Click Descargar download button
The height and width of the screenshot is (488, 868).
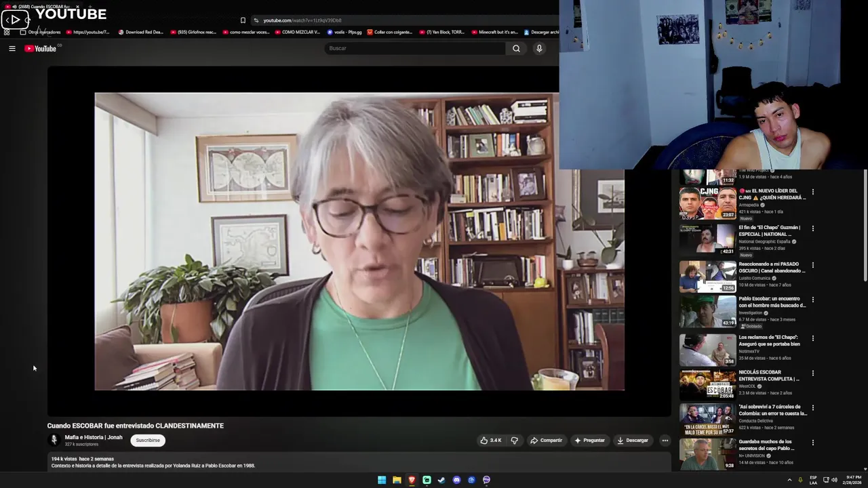point(633,441)
